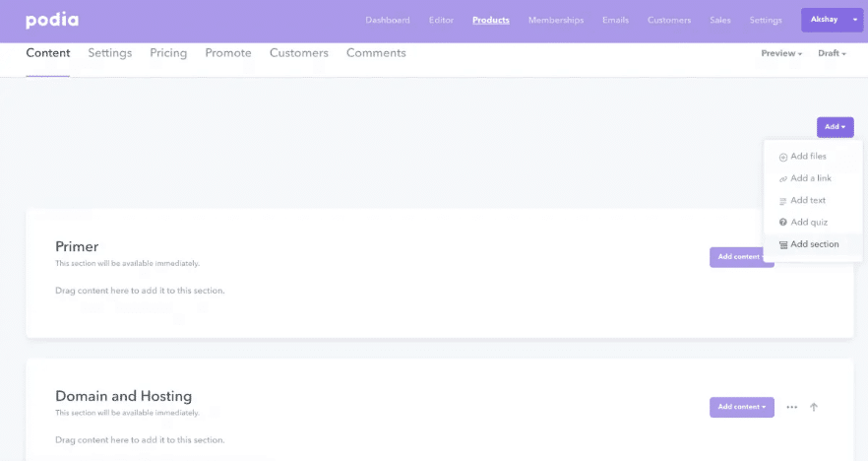Switch to the Promote tab

click(228, 53)
